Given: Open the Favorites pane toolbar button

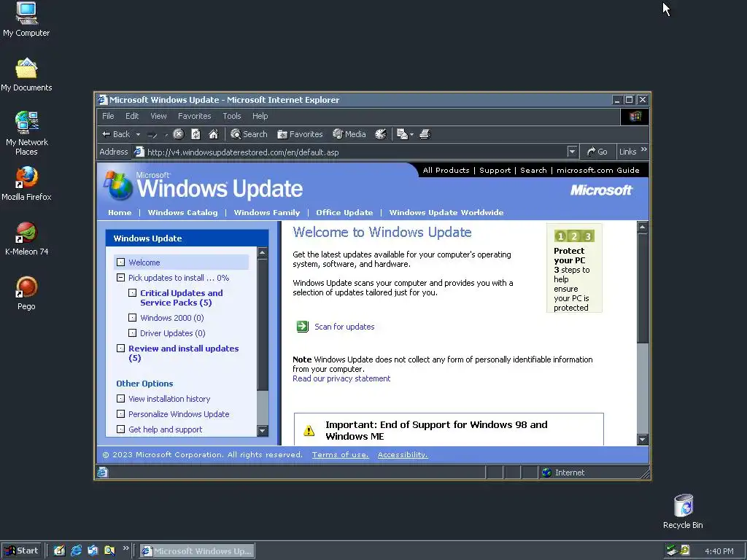Looking at the screenshot, I should click(300, 134).
